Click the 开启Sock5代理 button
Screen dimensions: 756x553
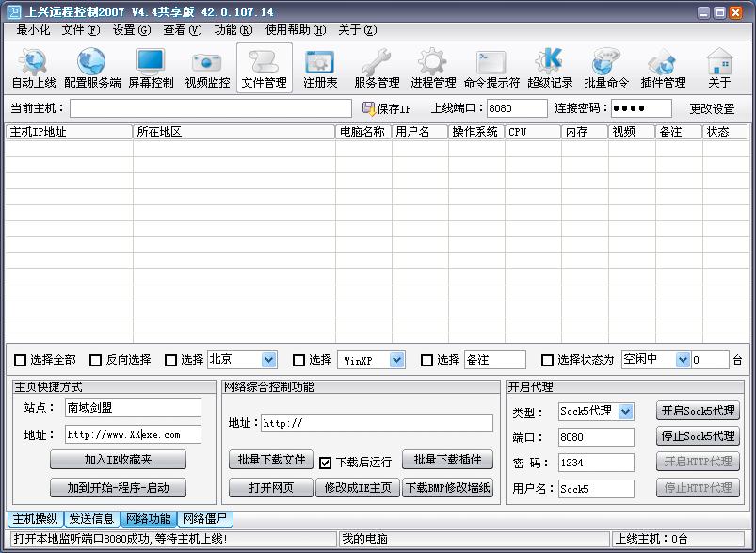[698, 411]
